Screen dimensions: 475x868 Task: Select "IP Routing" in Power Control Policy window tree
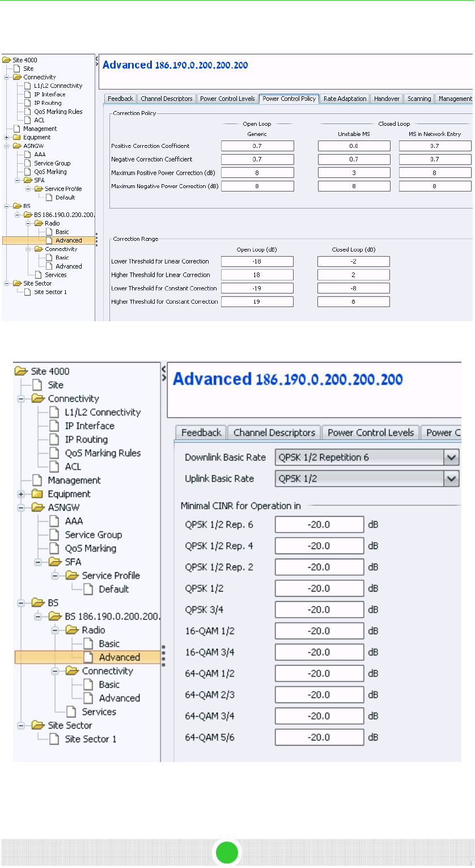click(48, 103)
